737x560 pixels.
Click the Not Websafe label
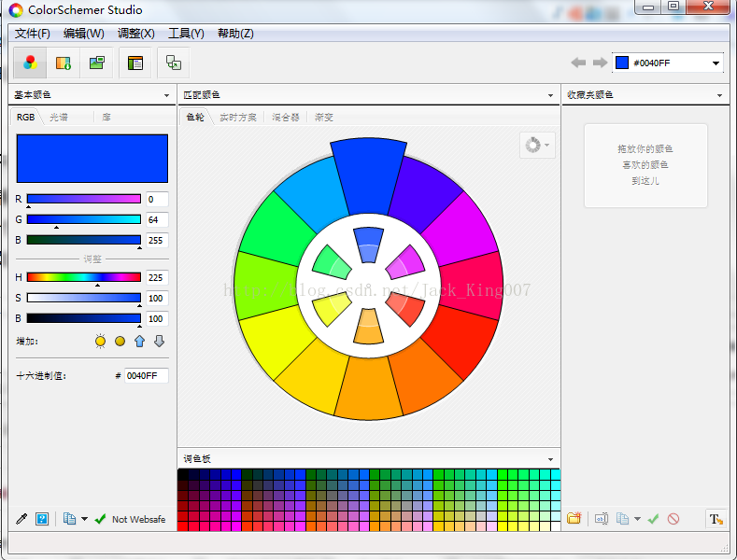click(x=138, y=519)
